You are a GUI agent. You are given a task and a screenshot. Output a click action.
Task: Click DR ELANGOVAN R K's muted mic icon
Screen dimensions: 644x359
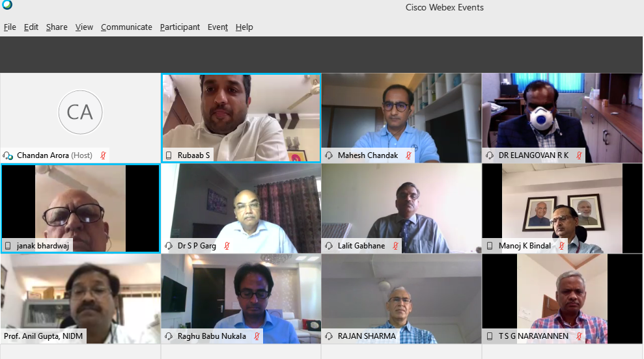click(x=579, y=155)
